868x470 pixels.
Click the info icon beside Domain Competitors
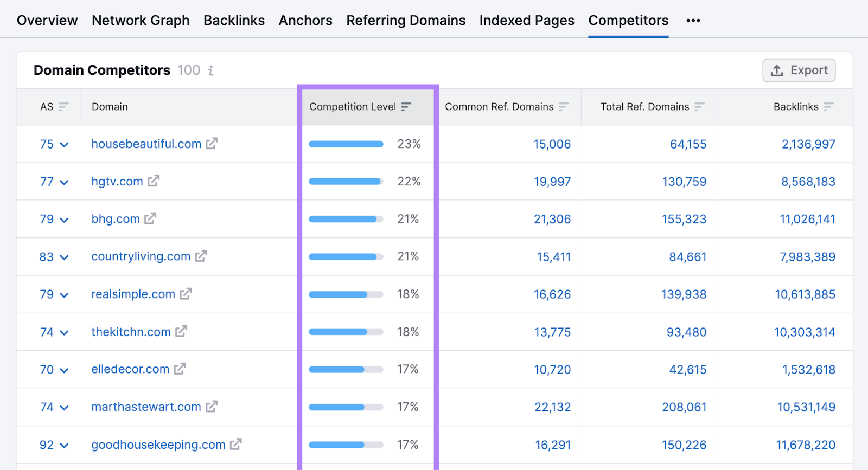click(211, 70)
